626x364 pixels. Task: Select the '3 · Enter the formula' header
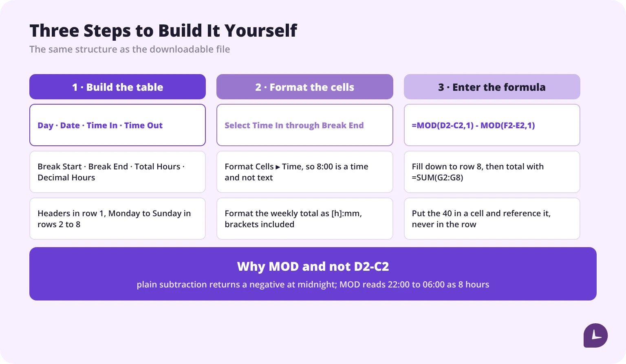(492, 87)
